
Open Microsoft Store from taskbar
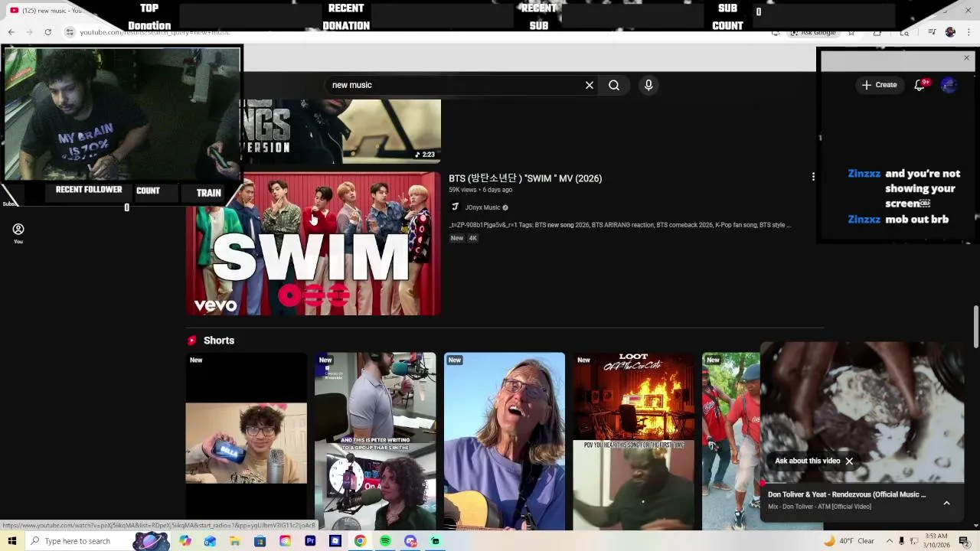click(x=260, y=541)
